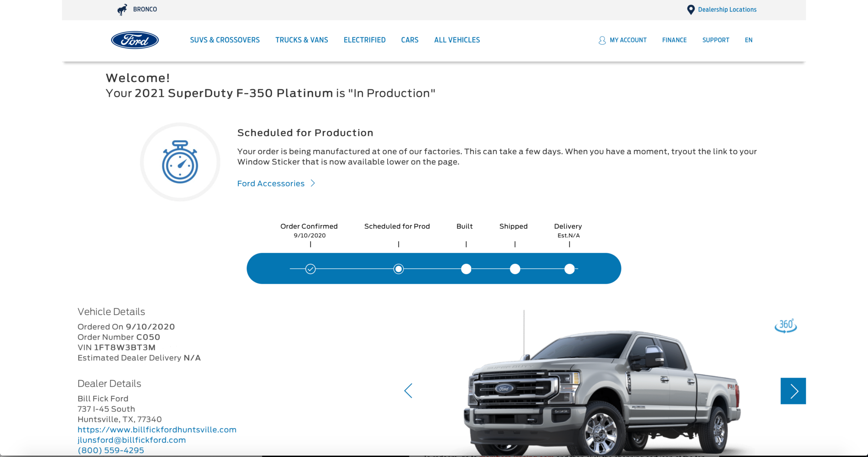
Task: Click the left arrow beside the truck image
Action: pos(408,390)
